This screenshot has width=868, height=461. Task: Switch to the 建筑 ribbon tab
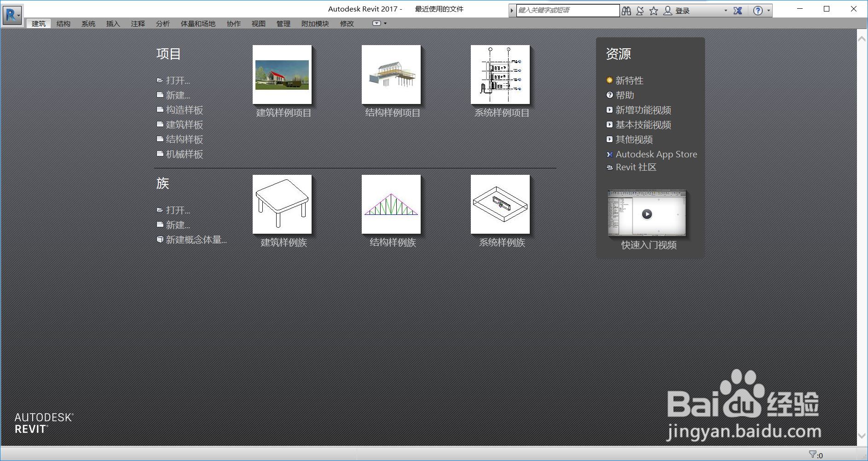click(39, 23)
